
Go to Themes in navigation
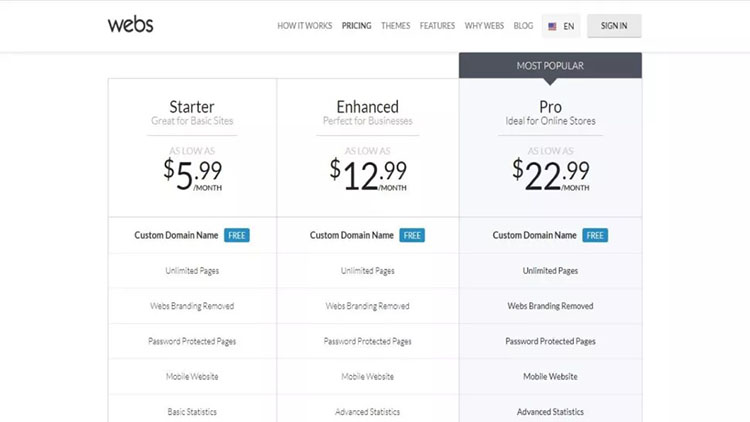point(396,26)
